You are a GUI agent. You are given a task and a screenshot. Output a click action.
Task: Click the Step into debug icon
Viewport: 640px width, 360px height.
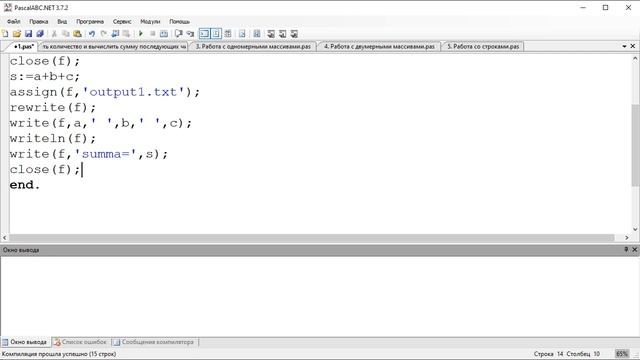[x=190, y=34]
